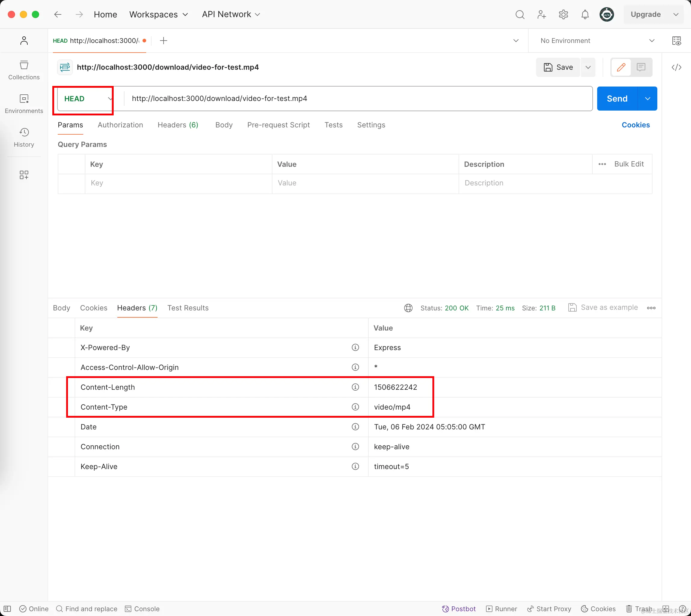The width and height of the screenshot is (691, 616).
Task: Expand the Save options arrow
Action: [x=588, y=67]
